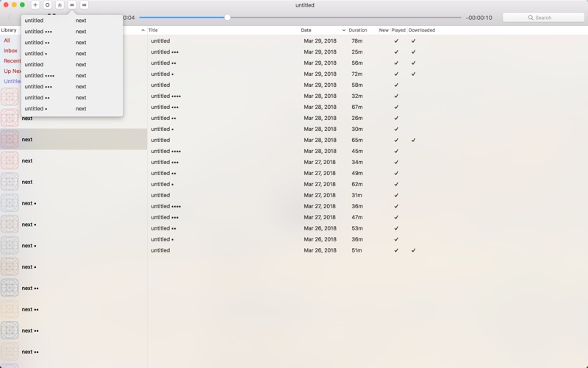Toggle Played checkmark on the 47m episode
The height and width of the screenshot is (368, 588).
pos(396,217)
